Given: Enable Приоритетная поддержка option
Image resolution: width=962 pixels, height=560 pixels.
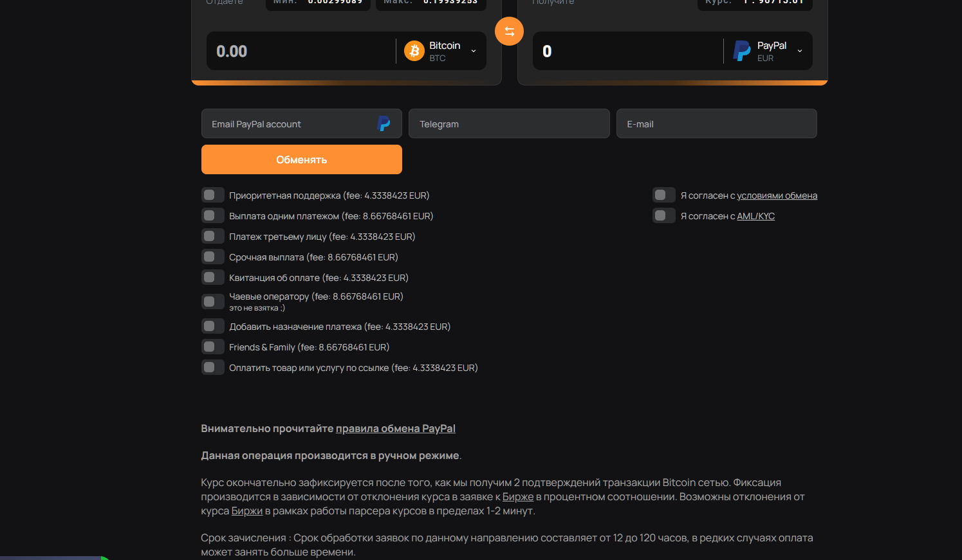Looking at the screenshot, I should tap(212, 195).
